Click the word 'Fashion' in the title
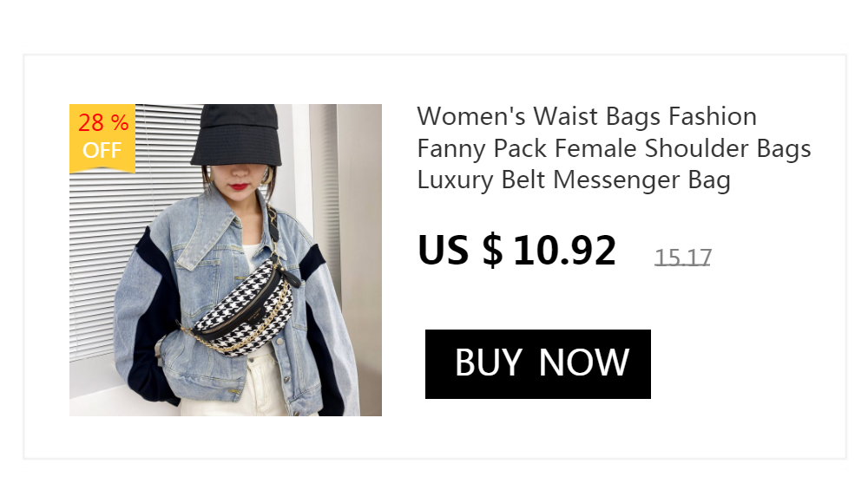Viewport: 868px width, 503px height. click(x=713, y=117)
